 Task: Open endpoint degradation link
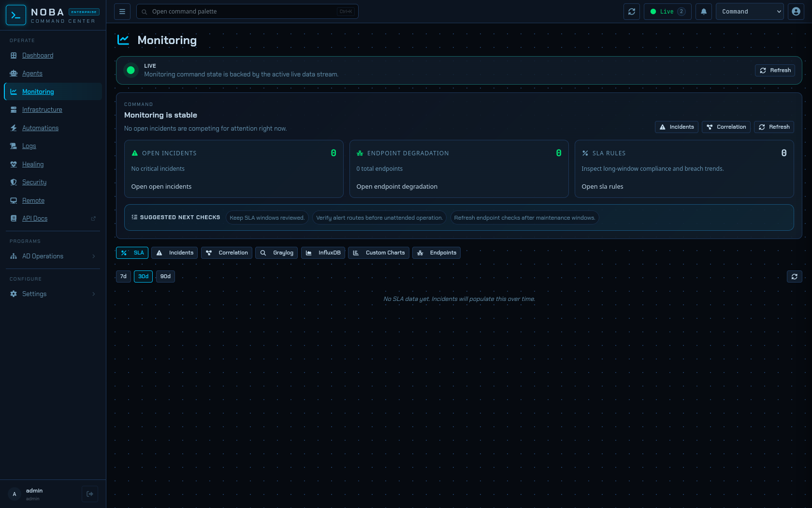397,187
